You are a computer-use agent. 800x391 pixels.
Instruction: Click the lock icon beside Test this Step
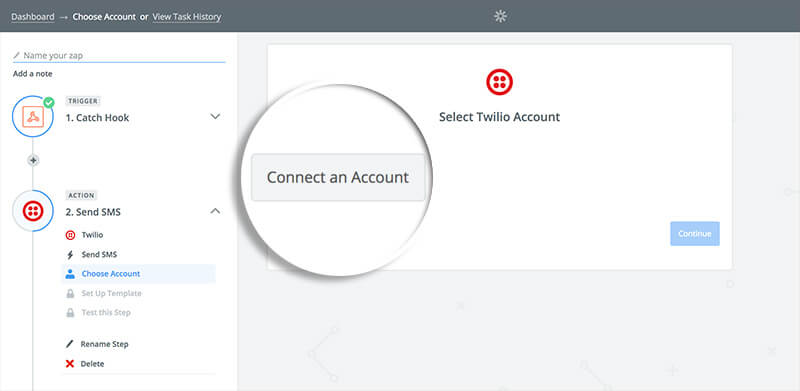coord(70,312)
